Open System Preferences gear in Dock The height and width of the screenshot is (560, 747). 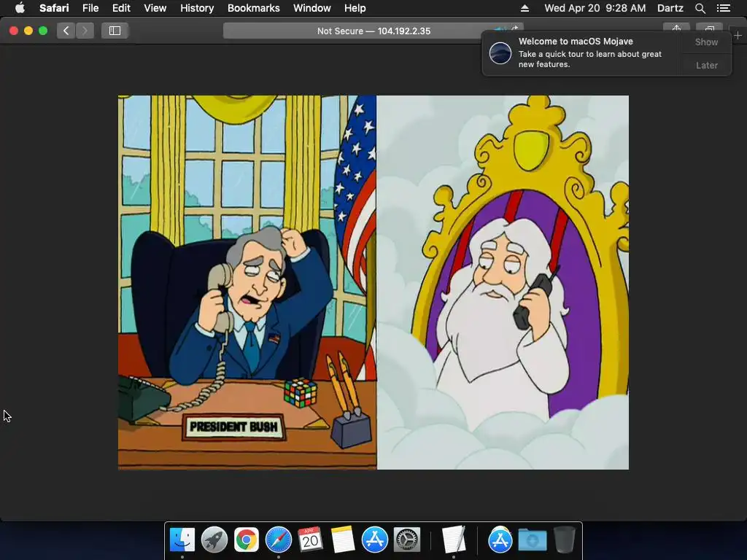pyautogui.click(x=407, y=540)
